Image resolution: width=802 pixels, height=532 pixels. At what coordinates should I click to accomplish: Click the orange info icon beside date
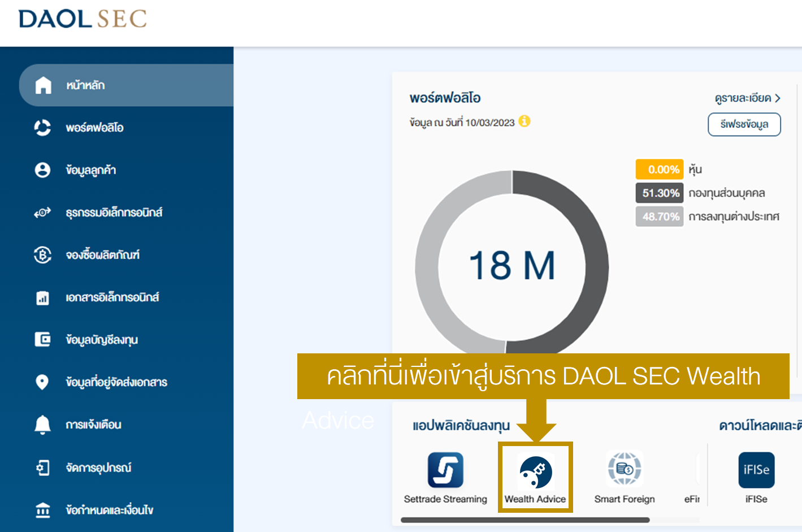pos(524,121)
